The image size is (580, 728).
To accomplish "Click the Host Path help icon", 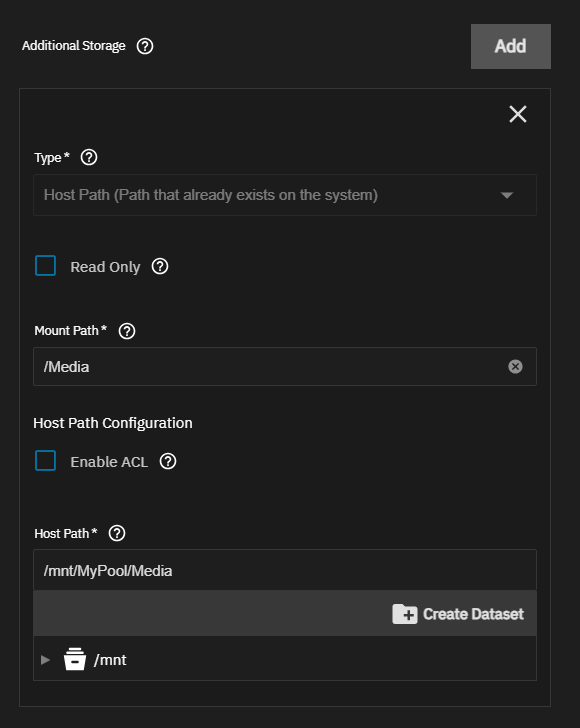I will coord(117,533).
